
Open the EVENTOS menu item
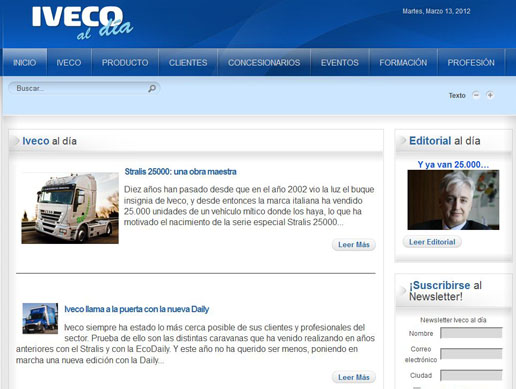coord(340,62)
